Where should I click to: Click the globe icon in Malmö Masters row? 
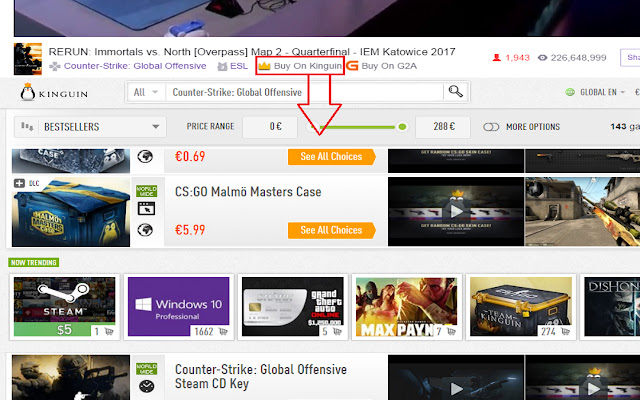(145, 230)
